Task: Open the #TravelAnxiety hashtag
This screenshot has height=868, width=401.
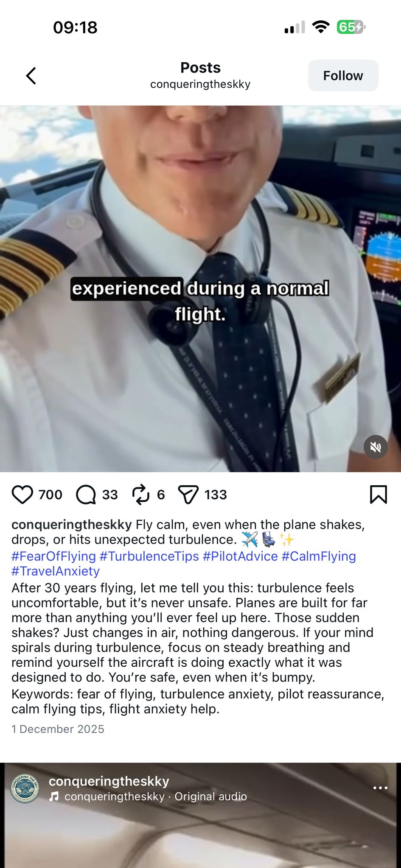Action: click(56, 571)
